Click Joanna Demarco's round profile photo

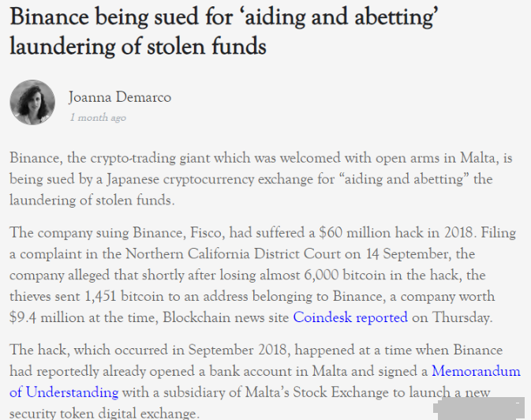[32, 103]
